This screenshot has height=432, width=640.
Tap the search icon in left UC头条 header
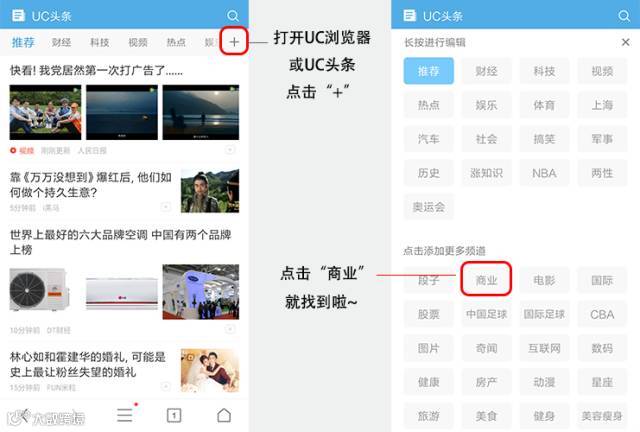coord(233,16)
